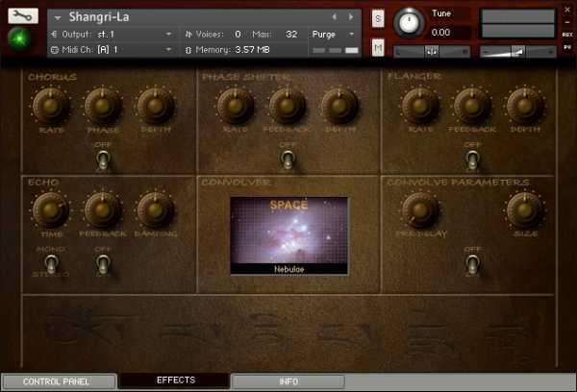
Task: Select the Effects tab
Action: pos(176,380)
